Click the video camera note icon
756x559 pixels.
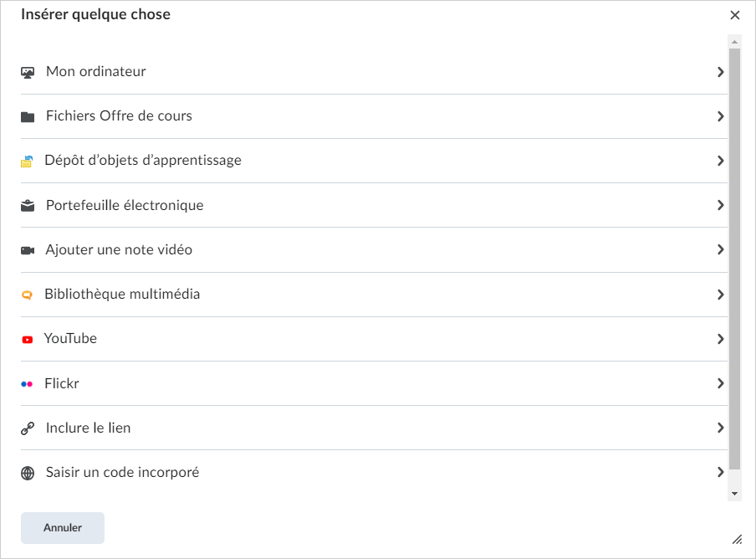click(x=28, y=250)
